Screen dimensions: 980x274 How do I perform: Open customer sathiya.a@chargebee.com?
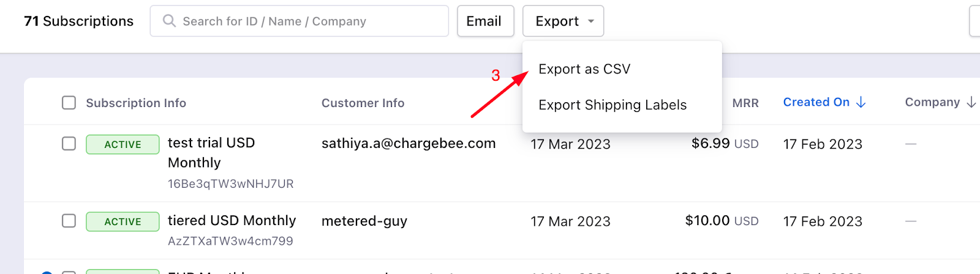pyautogui.click(x=409, y=144)
